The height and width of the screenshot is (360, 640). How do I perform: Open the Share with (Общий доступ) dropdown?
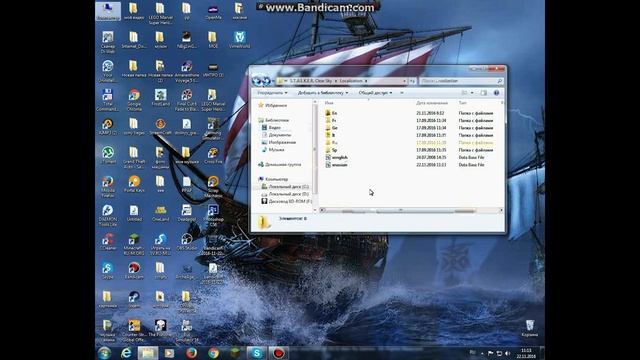tap(375, 93)
